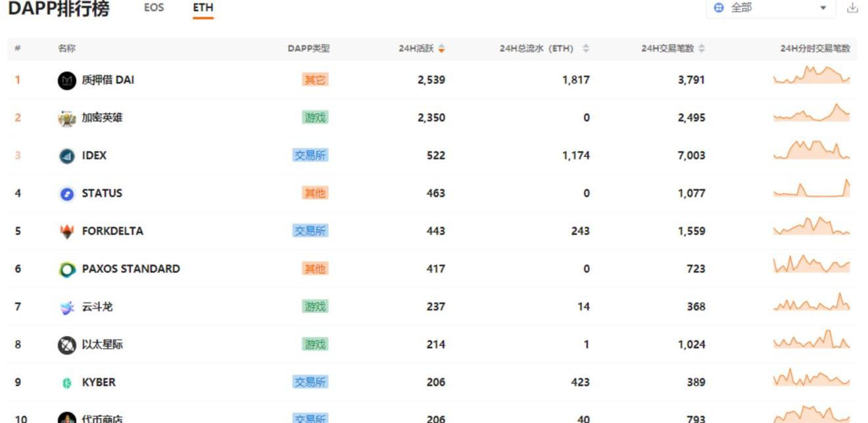Click the DAPP排行榜 page title
The width and height of the screenshot is (868, 423).
click(x=59, y=9)
